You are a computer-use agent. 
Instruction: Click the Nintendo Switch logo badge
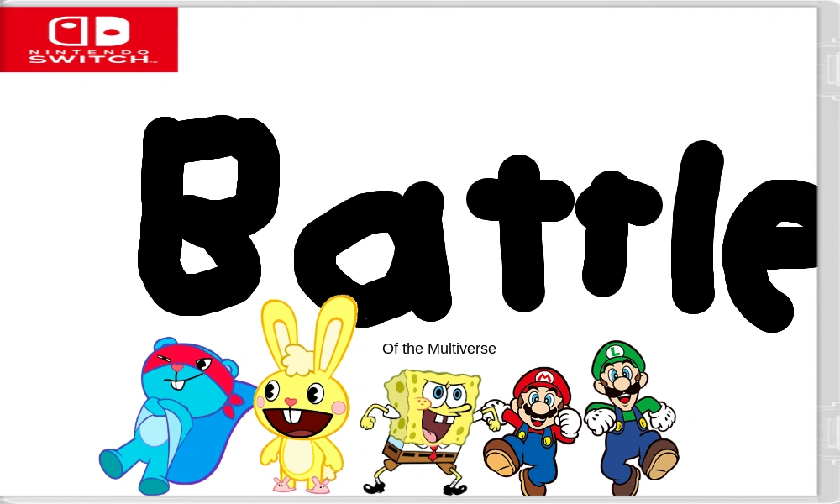pyautogui.click(x=88, y=39)
